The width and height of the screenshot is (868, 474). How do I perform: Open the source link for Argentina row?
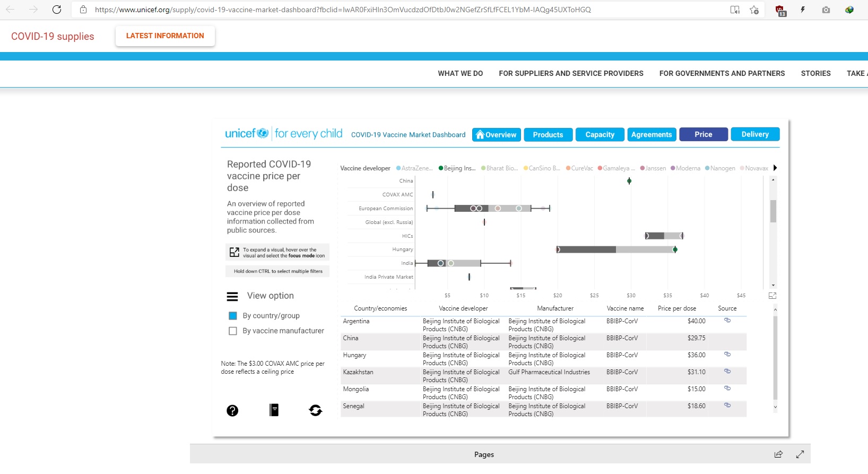727,321
